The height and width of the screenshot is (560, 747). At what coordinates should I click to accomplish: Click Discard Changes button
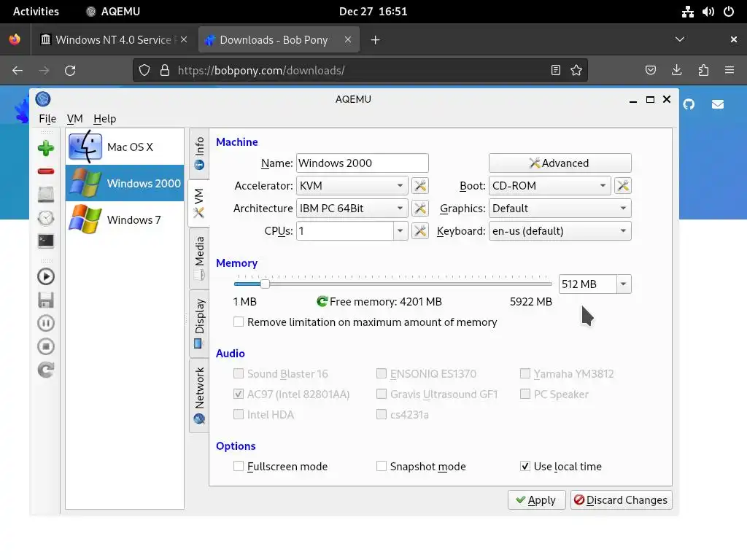tap(622, 500)
